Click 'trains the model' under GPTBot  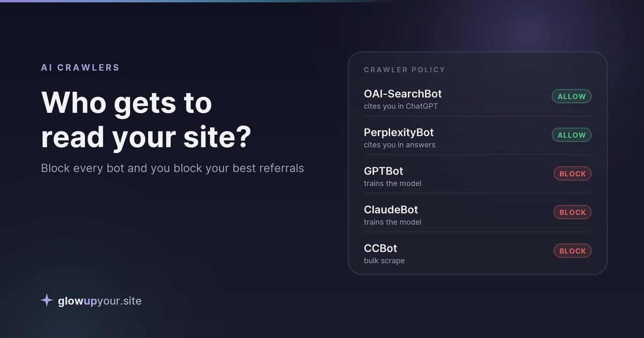pos(392,183)
